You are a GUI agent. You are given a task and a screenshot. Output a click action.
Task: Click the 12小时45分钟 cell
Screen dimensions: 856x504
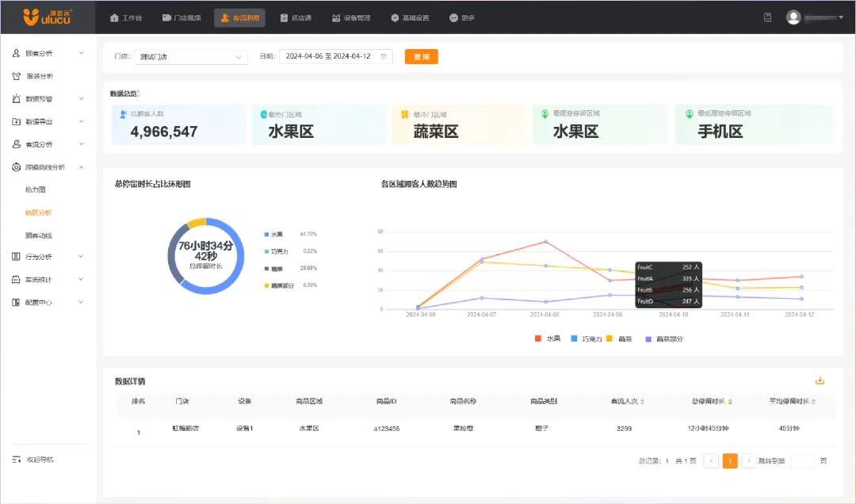point(708,429)
